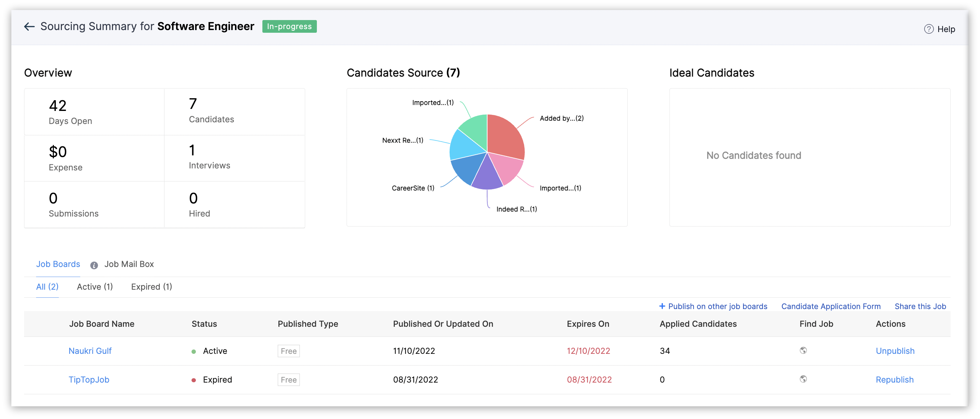Click green Active status dot

point(194,351)
